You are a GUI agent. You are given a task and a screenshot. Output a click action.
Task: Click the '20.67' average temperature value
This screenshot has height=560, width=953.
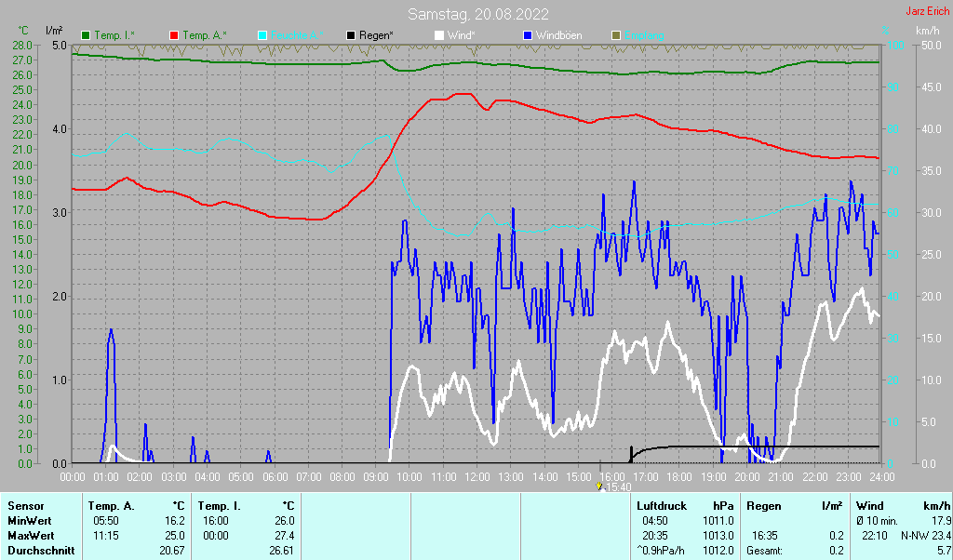click(x=172, y=551)
